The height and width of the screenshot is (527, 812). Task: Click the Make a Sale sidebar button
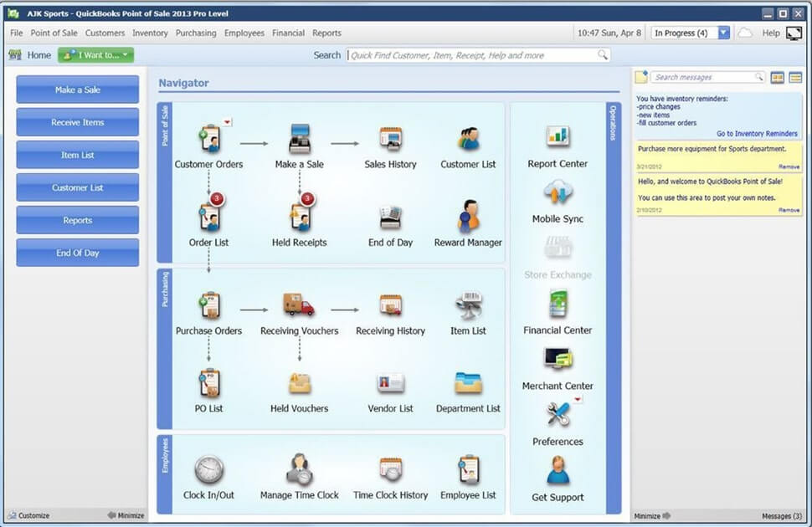pyautogui.click(x=78, y=90)
